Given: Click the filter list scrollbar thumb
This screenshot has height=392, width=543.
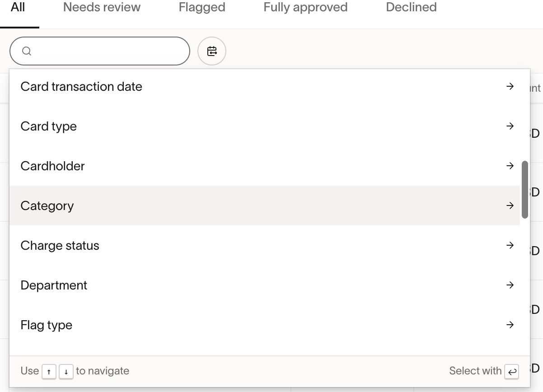Looking at the screenshot, I should click(525, 190).
